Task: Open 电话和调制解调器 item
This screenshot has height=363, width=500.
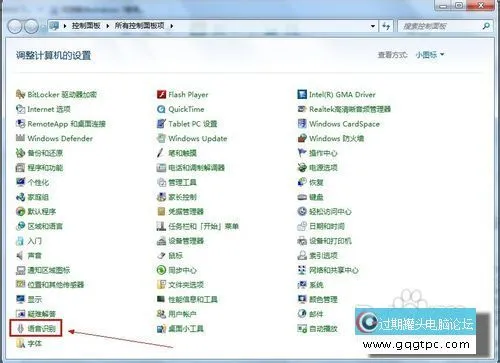Action: [191, 168]
